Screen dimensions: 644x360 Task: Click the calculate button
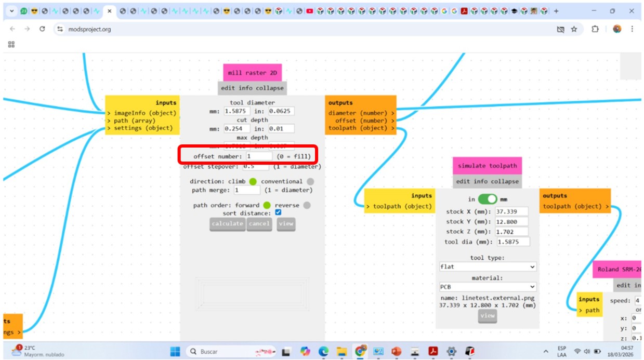click(x=227, y=224)
